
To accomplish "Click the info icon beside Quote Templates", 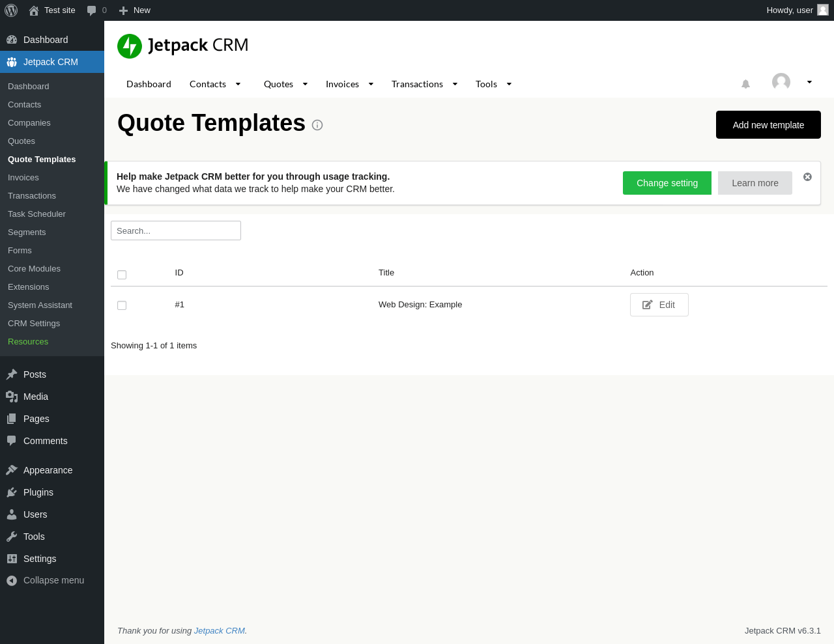I will (x=317, y=125).
